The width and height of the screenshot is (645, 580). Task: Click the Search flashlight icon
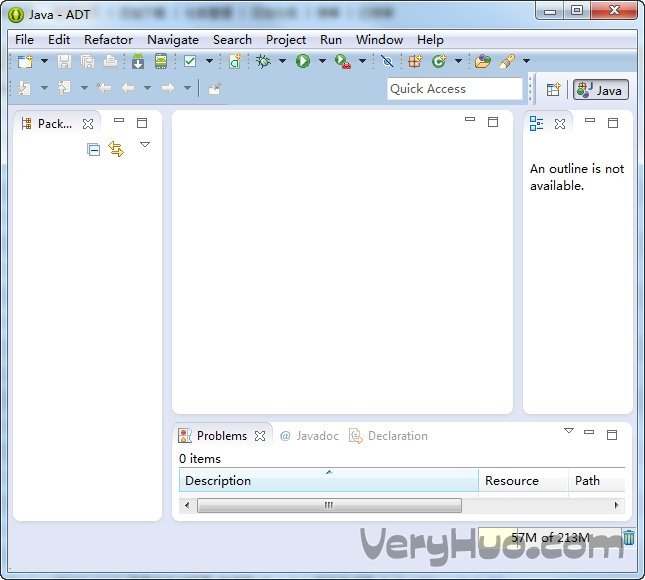(507, 61)
